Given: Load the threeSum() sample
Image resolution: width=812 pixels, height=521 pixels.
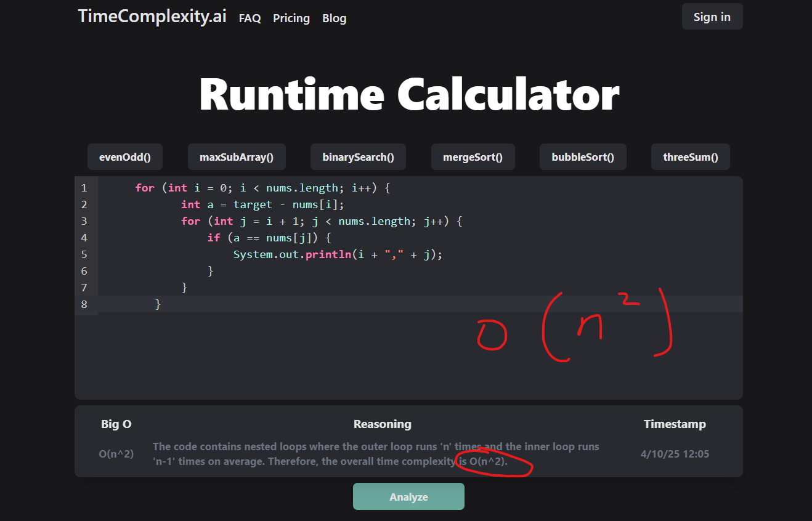Looking at the screenshot, I should coord(691,157).
